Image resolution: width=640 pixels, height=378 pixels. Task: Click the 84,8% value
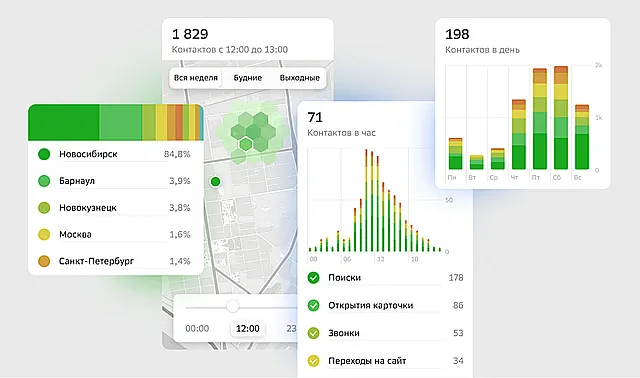pyautogui.click(x=177, y=154)
